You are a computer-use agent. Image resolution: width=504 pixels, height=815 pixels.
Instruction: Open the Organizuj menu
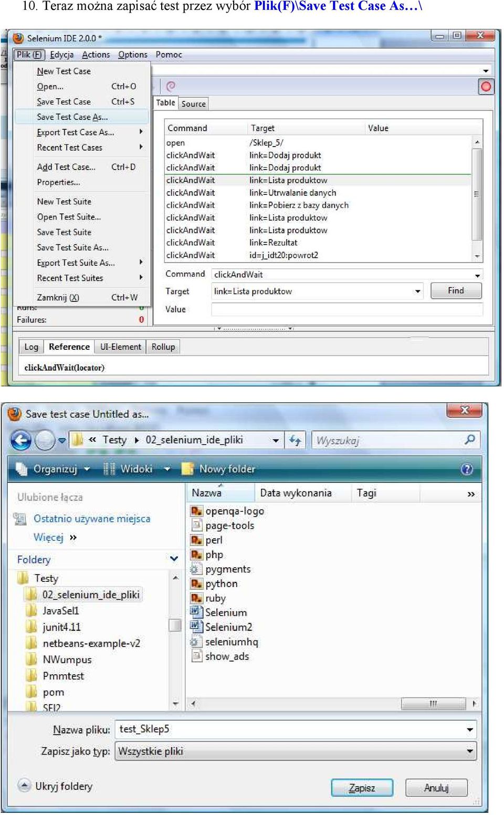[x=54, y=469]
